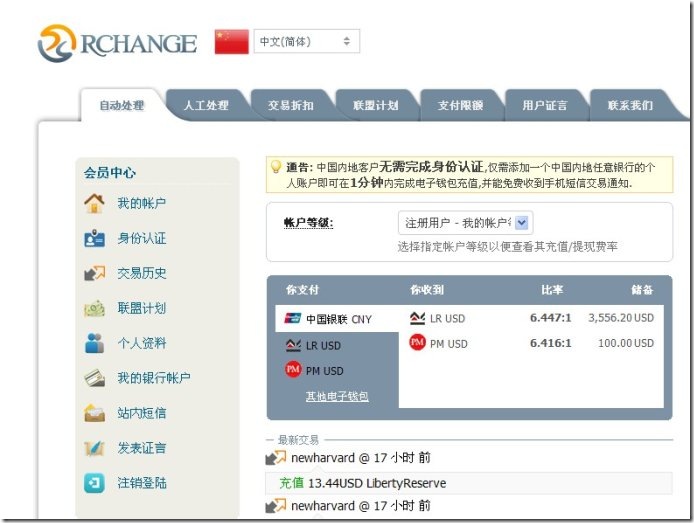Click the envelope icon for 站内短信

tap(94, 413)
